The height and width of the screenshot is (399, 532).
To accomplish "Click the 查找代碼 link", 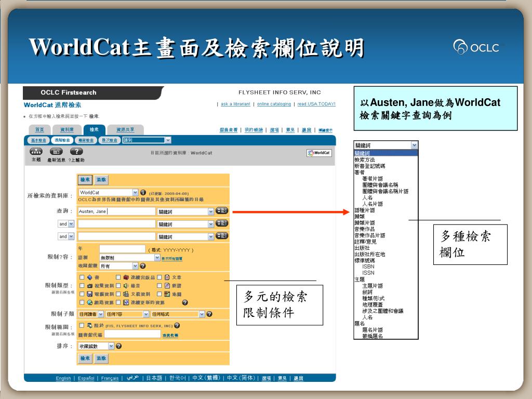I will (170, 335).
